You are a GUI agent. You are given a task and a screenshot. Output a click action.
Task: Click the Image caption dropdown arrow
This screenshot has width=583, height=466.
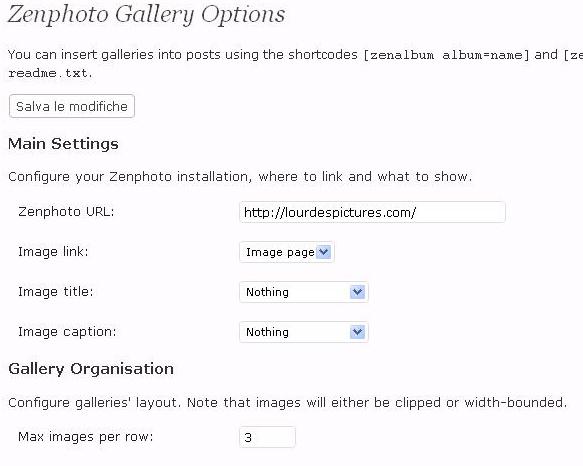pos(357,332)
